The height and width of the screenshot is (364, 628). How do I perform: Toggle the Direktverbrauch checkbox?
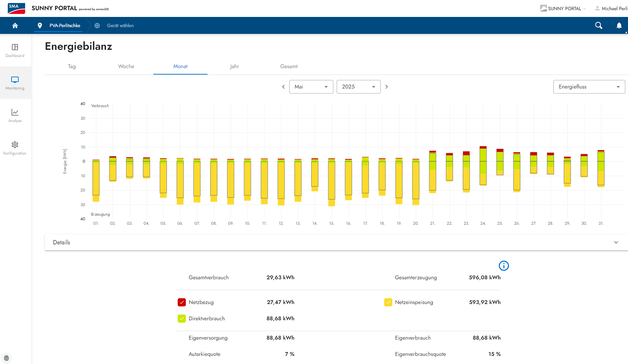pyautogui.click(x=182, y=319)
